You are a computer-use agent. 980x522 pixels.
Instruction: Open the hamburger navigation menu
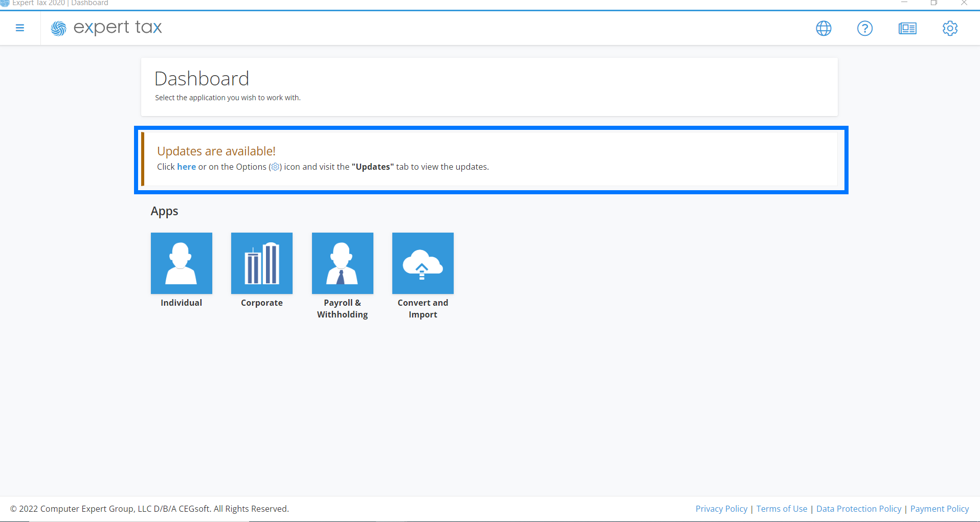20,28
